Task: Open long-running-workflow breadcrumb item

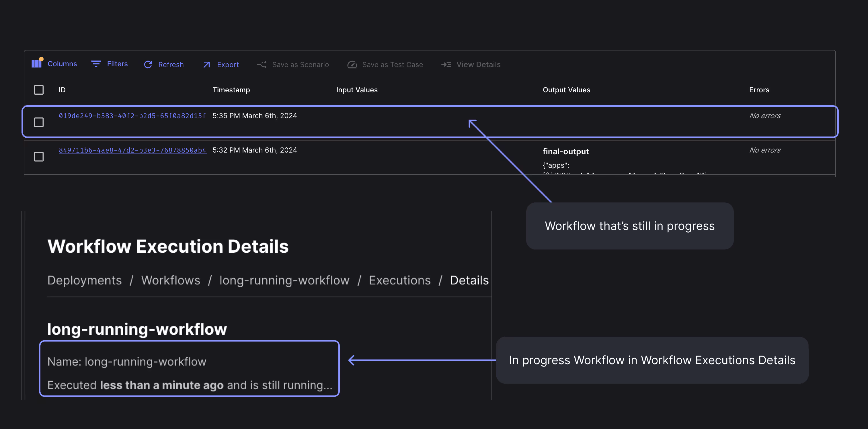Action: pos(284,280)
